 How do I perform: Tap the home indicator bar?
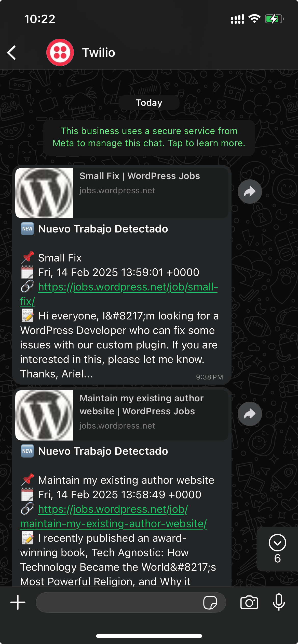pyautogui.click(x=149, y=636)
